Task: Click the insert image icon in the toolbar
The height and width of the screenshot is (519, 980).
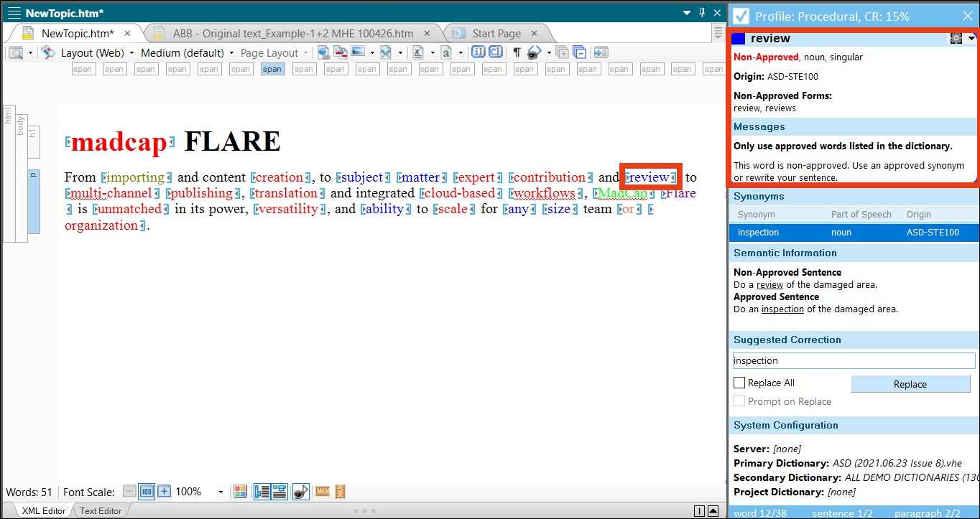Action: tap(357, 52)
